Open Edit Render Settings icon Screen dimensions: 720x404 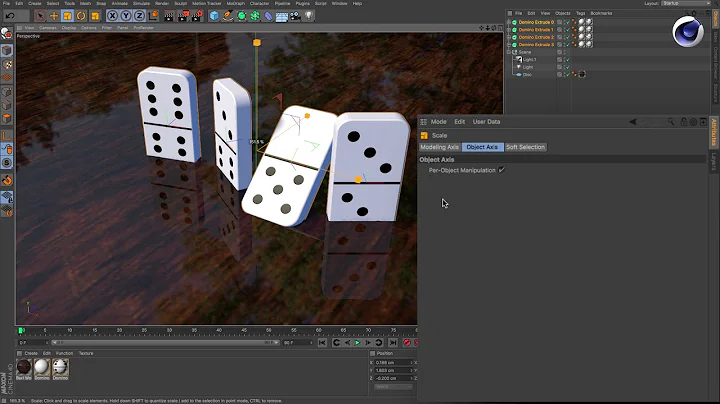coord(197,16)
